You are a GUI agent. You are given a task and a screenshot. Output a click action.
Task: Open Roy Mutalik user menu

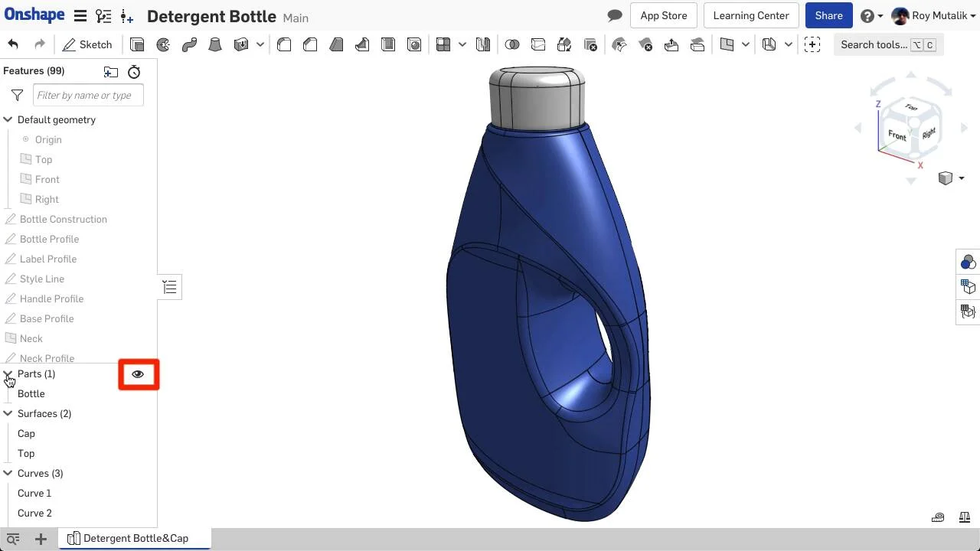point(933,15)
